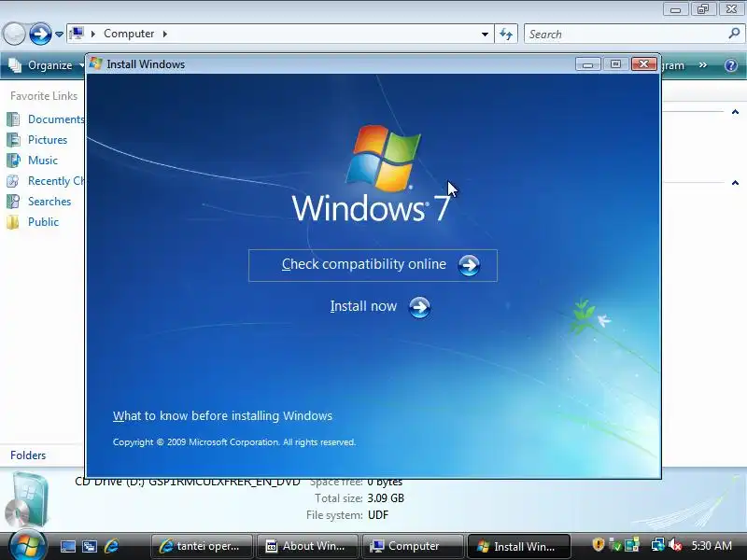
Task: Click the Install now arrow button
Action: (x=419, y=307)
